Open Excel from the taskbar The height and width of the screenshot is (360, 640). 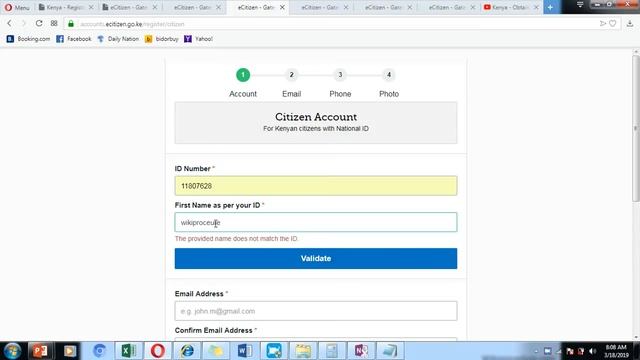(129, 351)
